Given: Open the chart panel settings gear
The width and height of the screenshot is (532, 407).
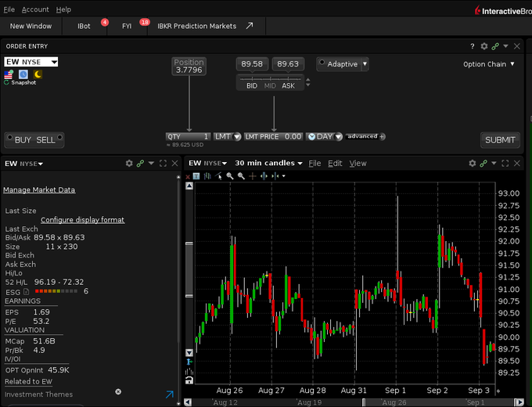Looking at the screenshot, I should (x=473, y=164).
